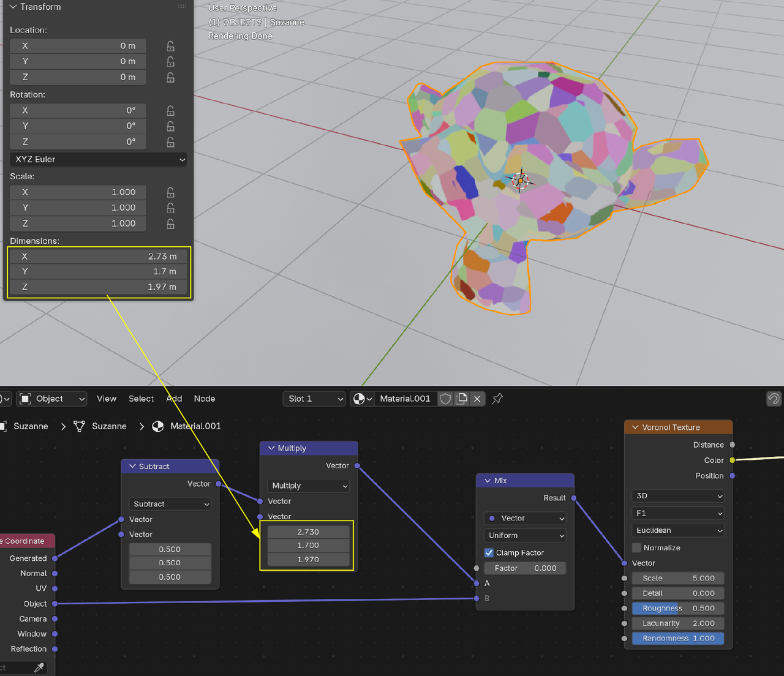The image size is (784, 676).
Task: Click the Material.001 name field
Action: pyautogui.click(x=405, y=399)
